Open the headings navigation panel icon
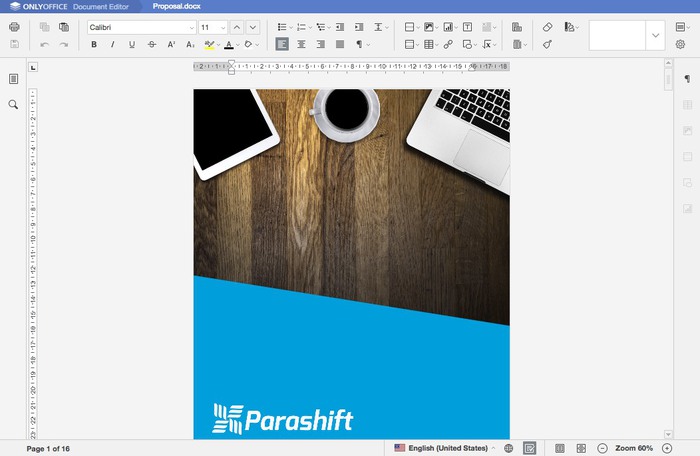 14,79
